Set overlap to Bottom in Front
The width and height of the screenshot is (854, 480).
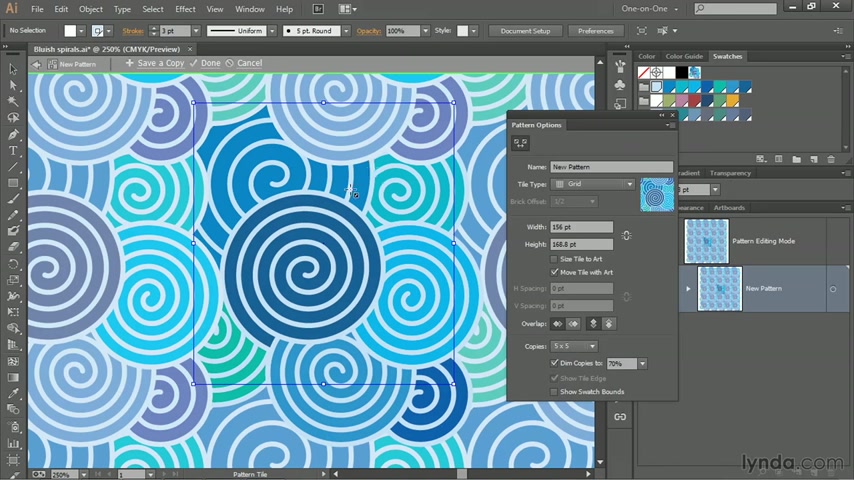(609, 324)
